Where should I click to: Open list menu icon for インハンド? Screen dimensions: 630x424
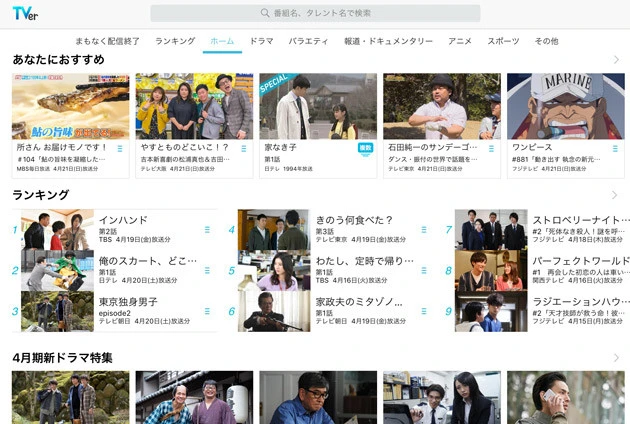[x=207, y=229]
